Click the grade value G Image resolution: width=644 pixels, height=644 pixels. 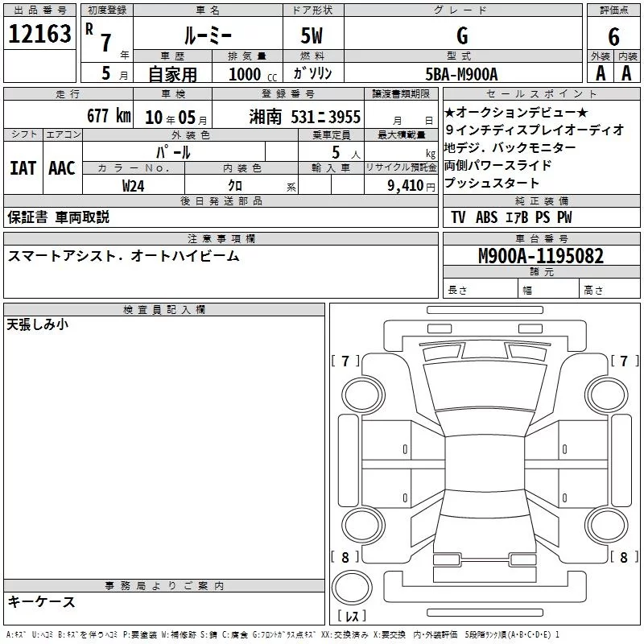tap(461, 35)
